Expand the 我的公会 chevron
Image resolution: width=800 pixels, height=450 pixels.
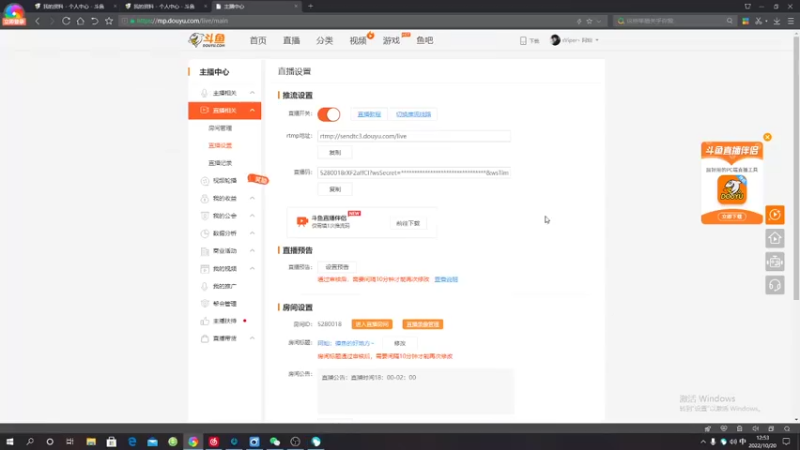pos(252,216)
